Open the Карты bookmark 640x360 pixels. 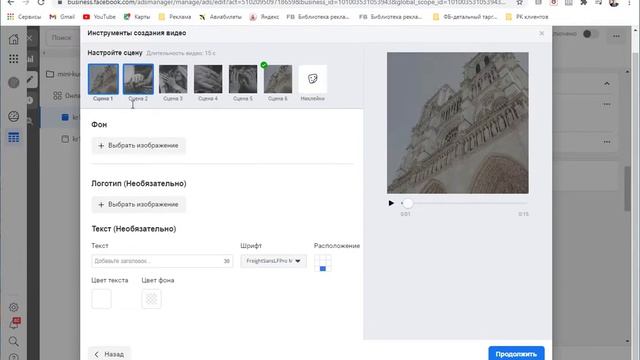[137, 17]
